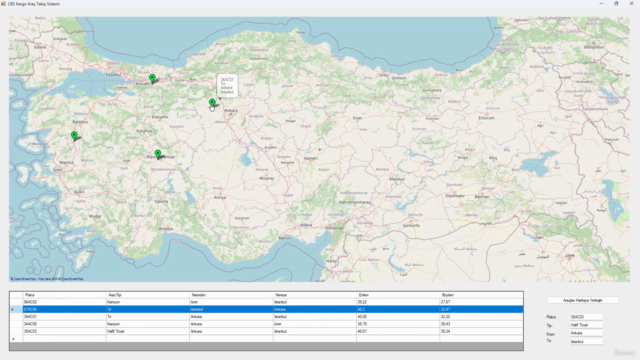The width and height of the screenshot is (640, 360).
Task: Click the From input field showing Ankara
Action: (586, 333)
